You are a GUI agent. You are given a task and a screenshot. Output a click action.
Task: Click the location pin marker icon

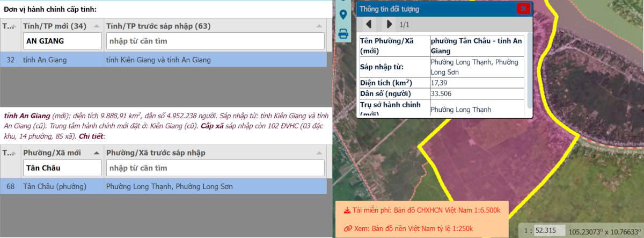343,14
